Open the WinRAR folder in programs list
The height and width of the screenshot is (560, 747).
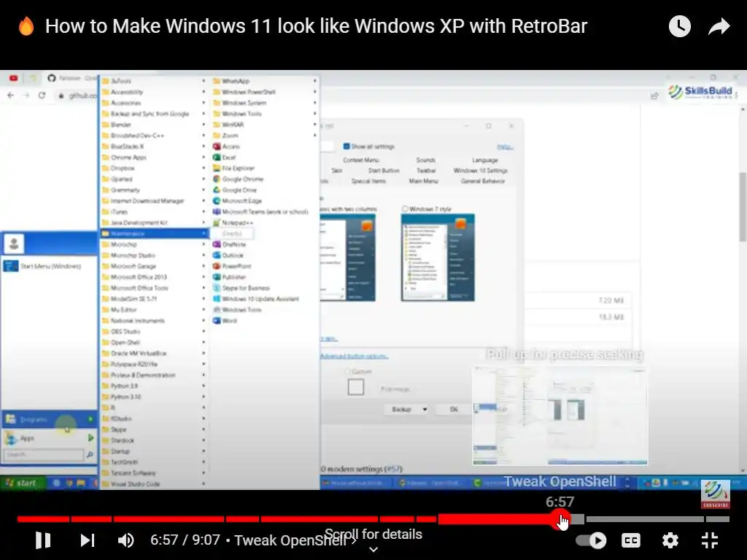tap(264, 125)
